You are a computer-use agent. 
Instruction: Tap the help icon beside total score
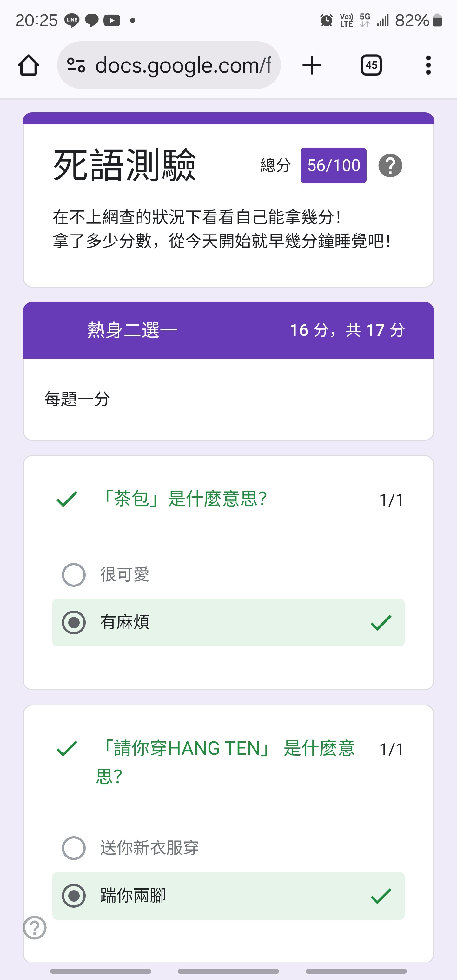click(x=390, y=165)
